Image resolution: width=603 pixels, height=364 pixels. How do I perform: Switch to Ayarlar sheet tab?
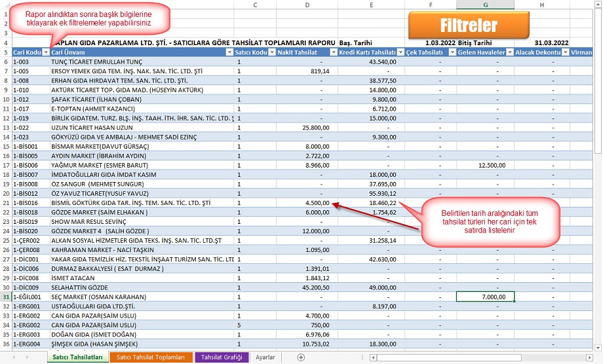tap(265, 357)
